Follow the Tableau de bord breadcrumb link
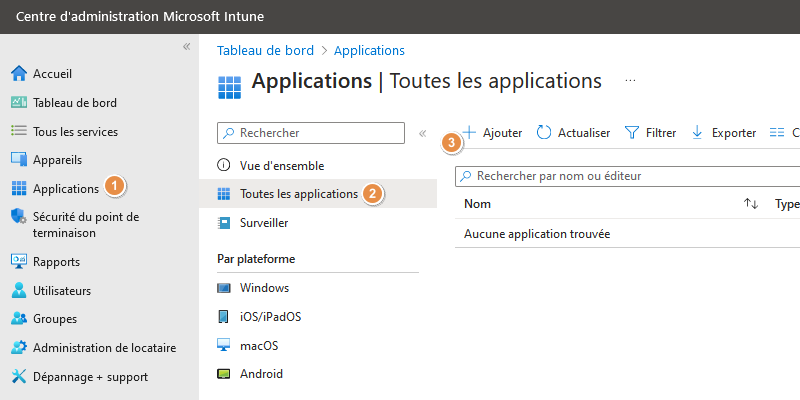This screenshot has height=400, width=800. point(265,51)
